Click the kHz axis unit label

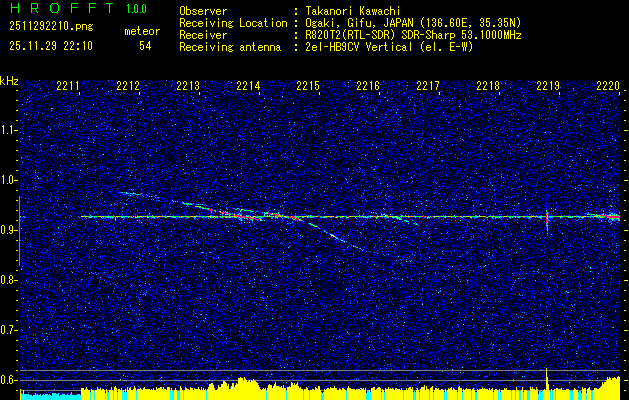9,81
